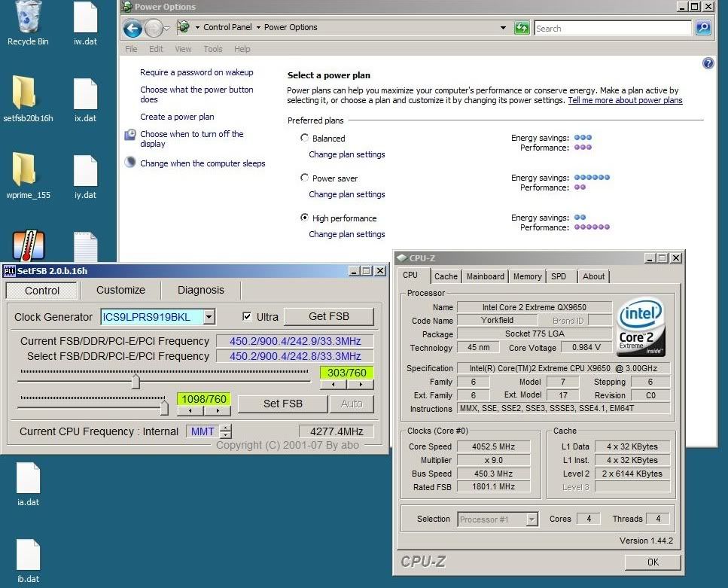Screen dimensions: 728x588
Task: Select the wprime_155 folder icon
Action: (28, 175)
